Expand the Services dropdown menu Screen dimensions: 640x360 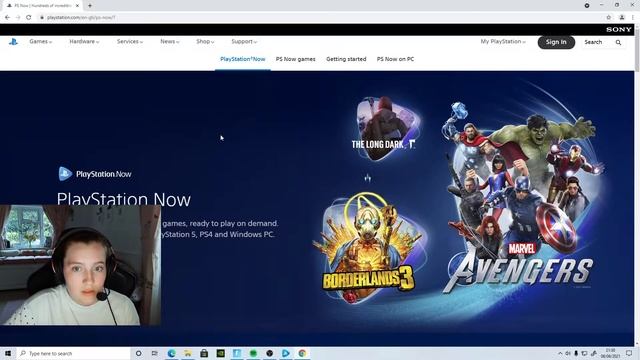(x=130, y=42)
